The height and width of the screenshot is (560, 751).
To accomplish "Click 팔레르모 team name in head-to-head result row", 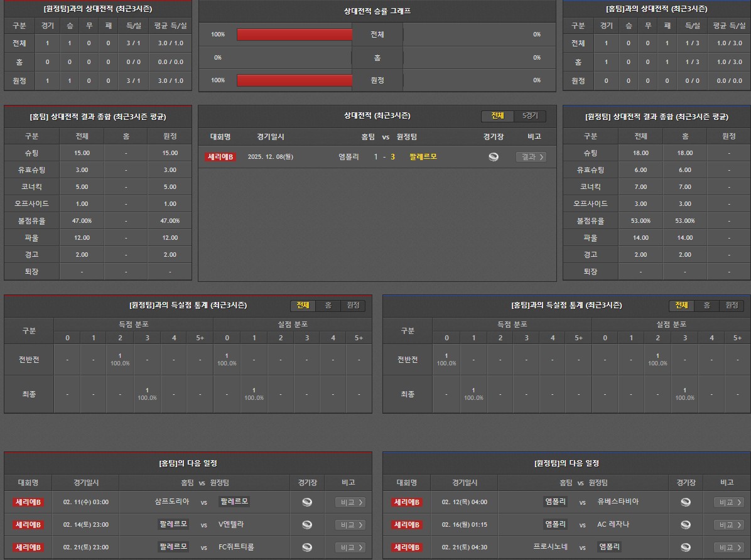I will coord(423,157).
